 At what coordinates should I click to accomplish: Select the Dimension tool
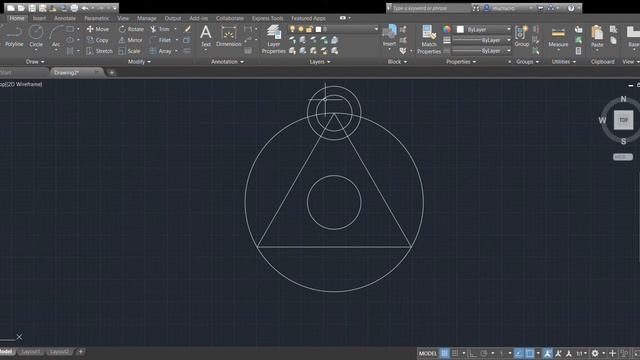click(x=229, y=36)
